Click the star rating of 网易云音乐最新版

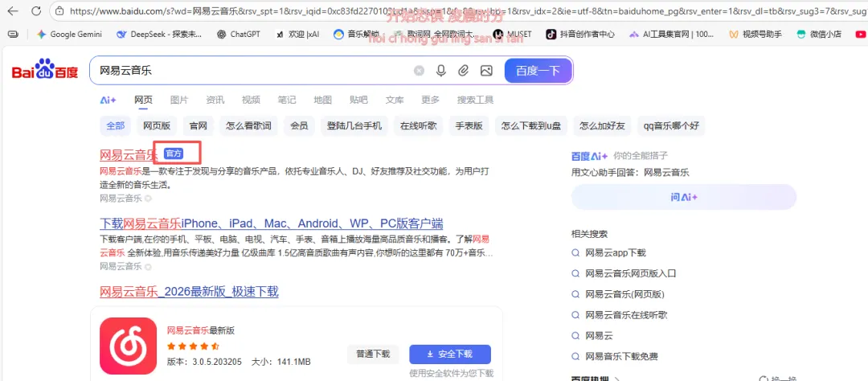193,346
